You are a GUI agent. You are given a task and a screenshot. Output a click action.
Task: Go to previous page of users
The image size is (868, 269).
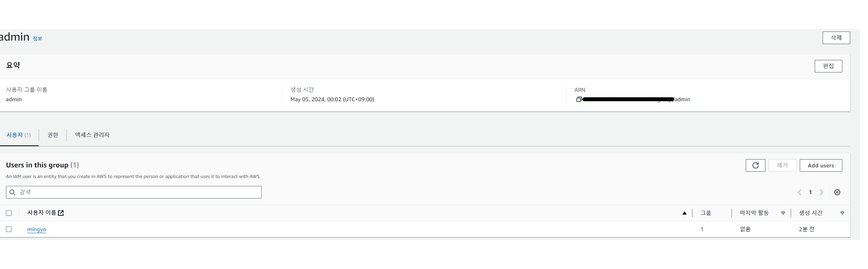[x=799, y=192]
